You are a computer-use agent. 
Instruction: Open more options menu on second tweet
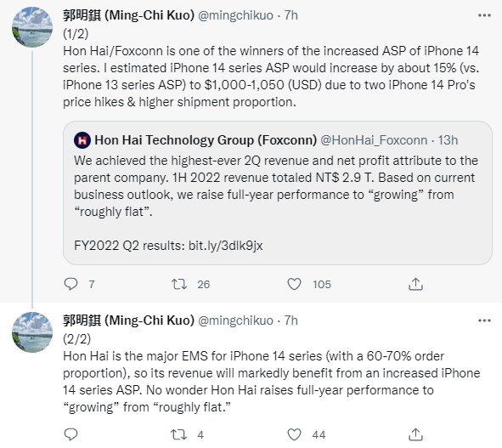point(484,320)
